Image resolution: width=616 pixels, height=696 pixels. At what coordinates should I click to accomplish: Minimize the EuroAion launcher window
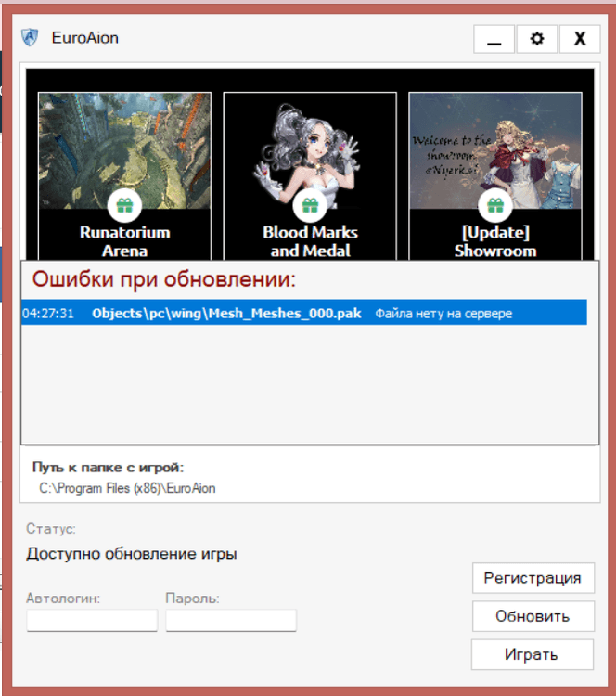tap(494, 39)
